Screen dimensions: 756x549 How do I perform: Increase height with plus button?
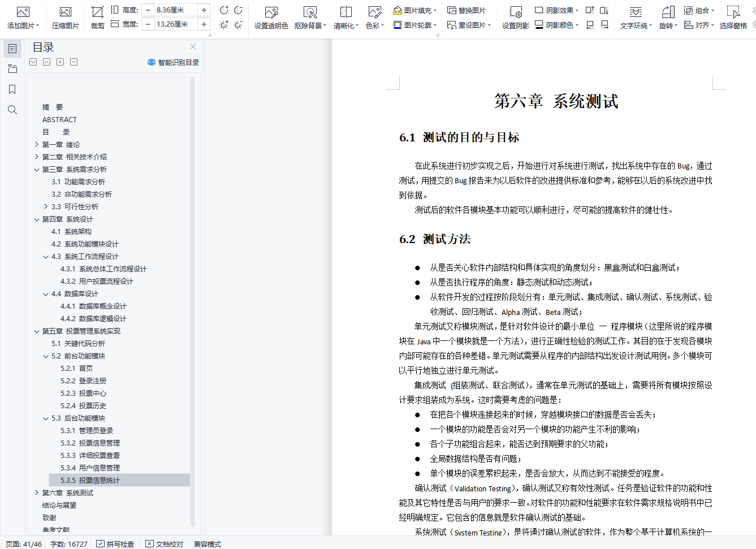[x=204, y=10]
